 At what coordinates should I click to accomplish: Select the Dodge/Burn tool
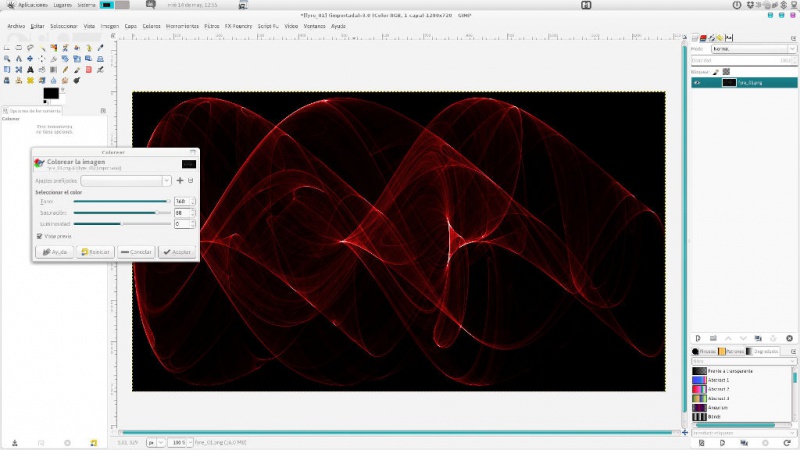coord(77,80)
